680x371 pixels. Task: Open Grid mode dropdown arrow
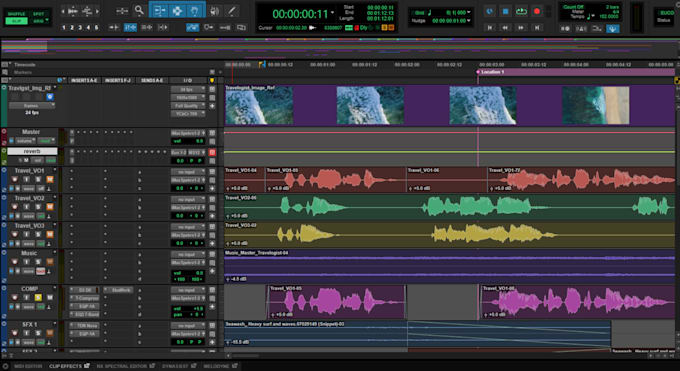[46, 20]
